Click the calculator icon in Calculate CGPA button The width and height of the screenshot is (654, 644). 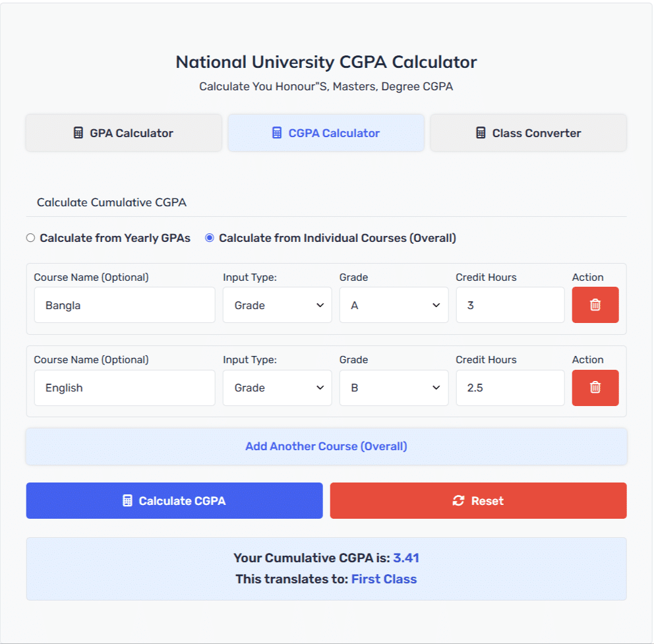(127, 500)
